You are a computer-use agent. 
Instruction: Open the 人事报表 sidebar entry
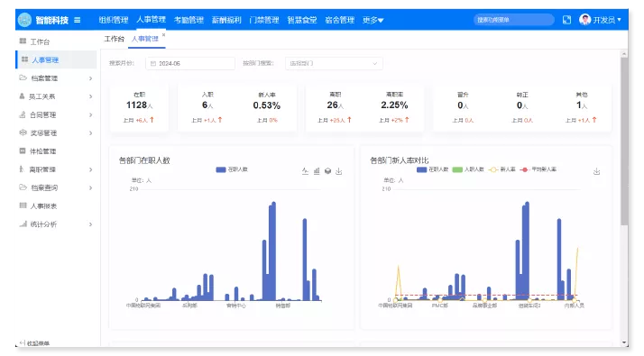point(56,205)
